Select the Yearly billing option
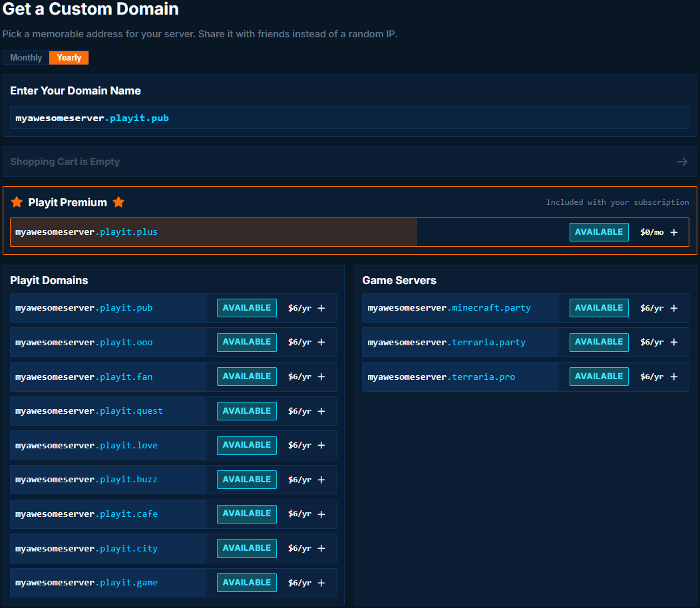 [x=69, y=58]
